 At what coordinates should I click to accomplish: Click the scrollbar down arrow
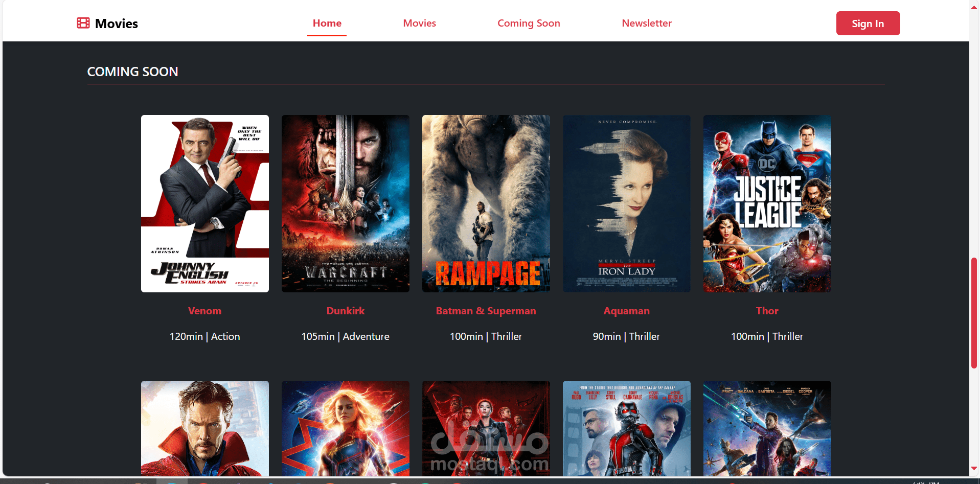pyautogui.click(x=974, y=468)
